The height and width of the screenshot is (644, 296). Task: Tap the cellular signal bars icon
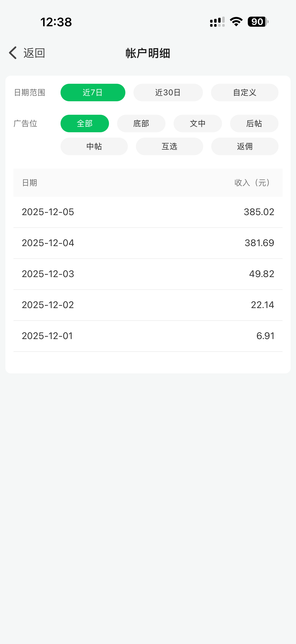click(x=217, y=22)
